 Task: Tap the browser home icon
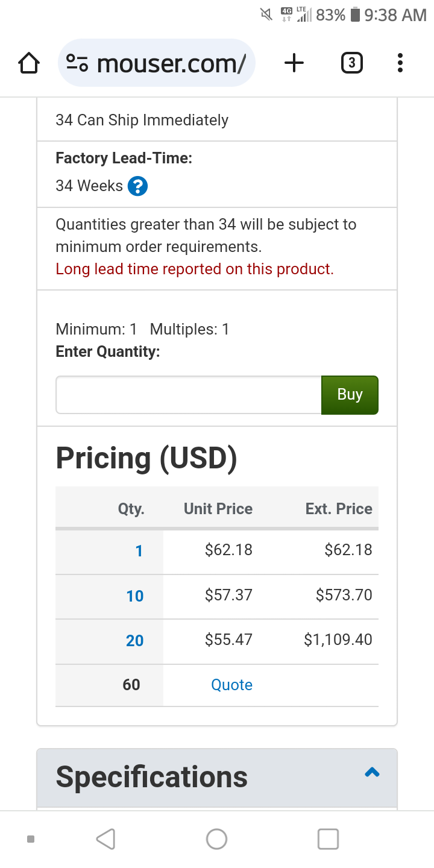[29, 63]
